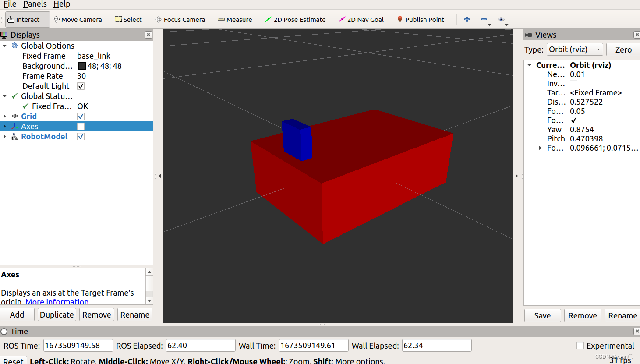Open the eye view options icon
Viewport: 640px width, 364px height.
[x=501, y=19]
